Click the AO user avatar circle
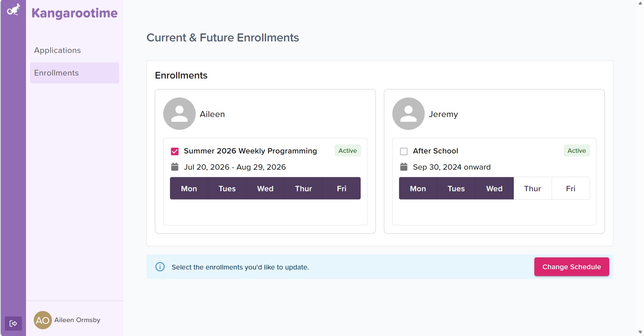644x336 pixels. (x=43, y=320)
